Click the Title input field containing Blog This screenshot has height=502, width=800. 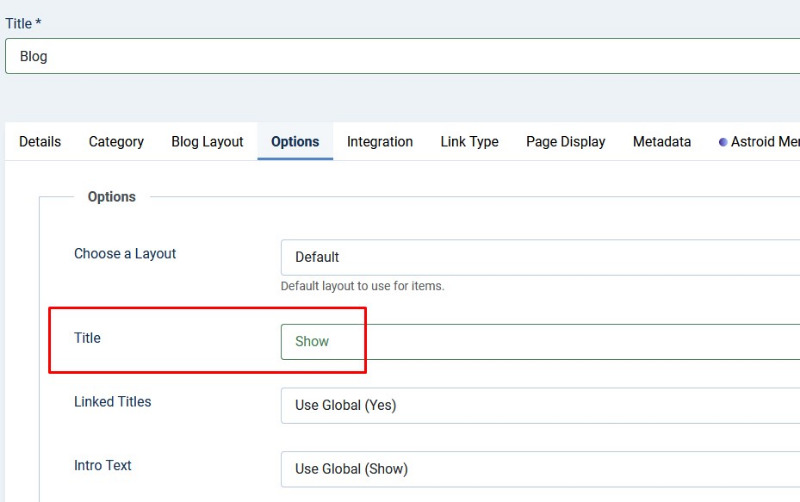(x=403, y=56)
